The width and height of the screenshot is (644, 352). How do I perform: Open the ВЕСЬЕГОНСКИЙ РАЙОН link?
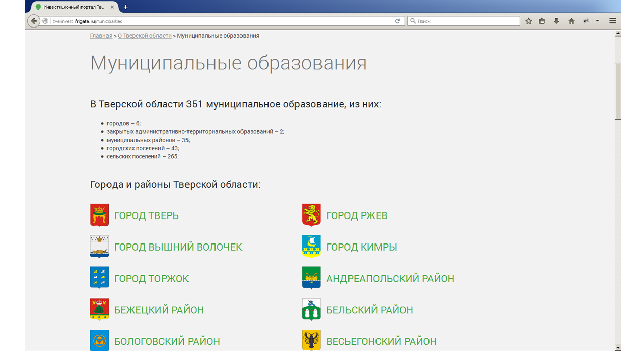[381, 341]
